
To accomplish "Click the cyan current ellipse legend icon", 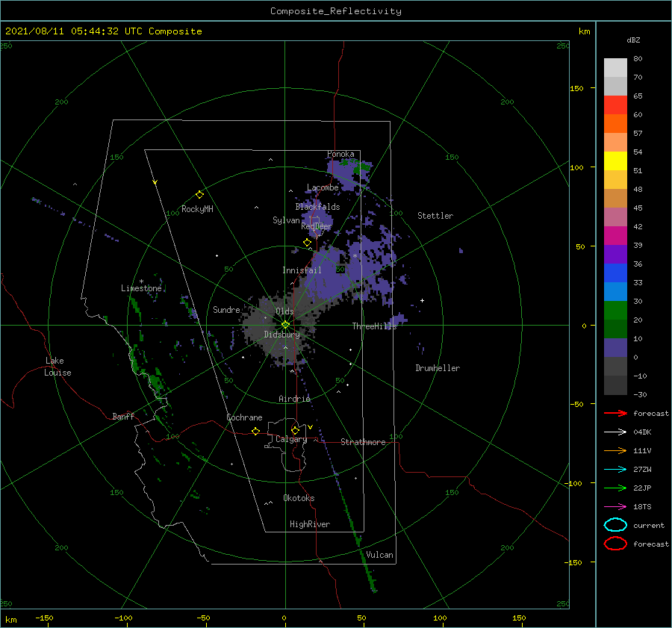I will click(x=615, y=525).
